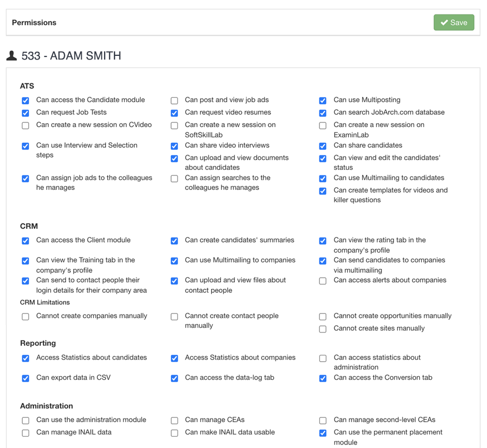Viewport: 487px width, 448px height.
Task: Uncheck Can access the Candidate module
Action: pyautogui.click(x=25, y=100)
